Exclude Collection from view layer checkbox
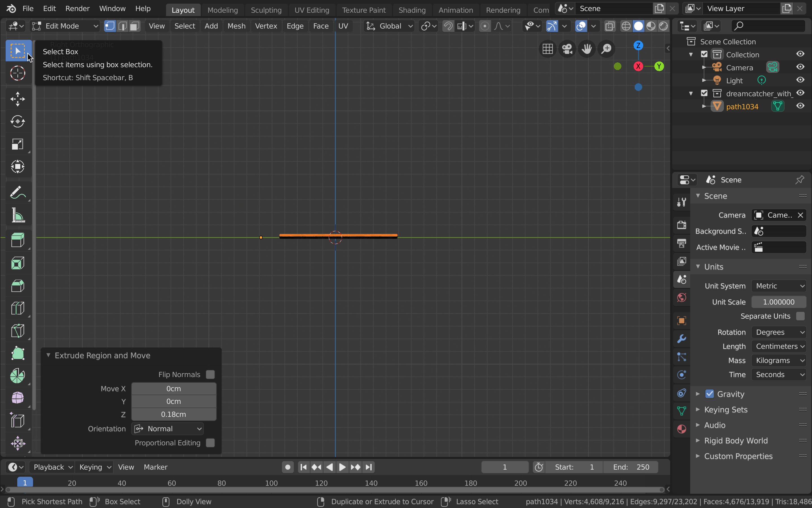 704,54
